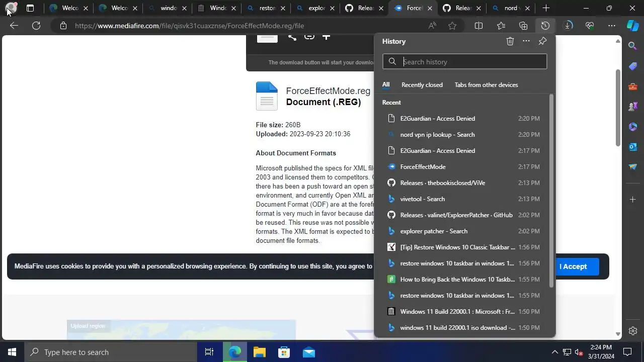
Task: Open sidebar Microsoft 365 icon
Action: (x=633, y=127)
